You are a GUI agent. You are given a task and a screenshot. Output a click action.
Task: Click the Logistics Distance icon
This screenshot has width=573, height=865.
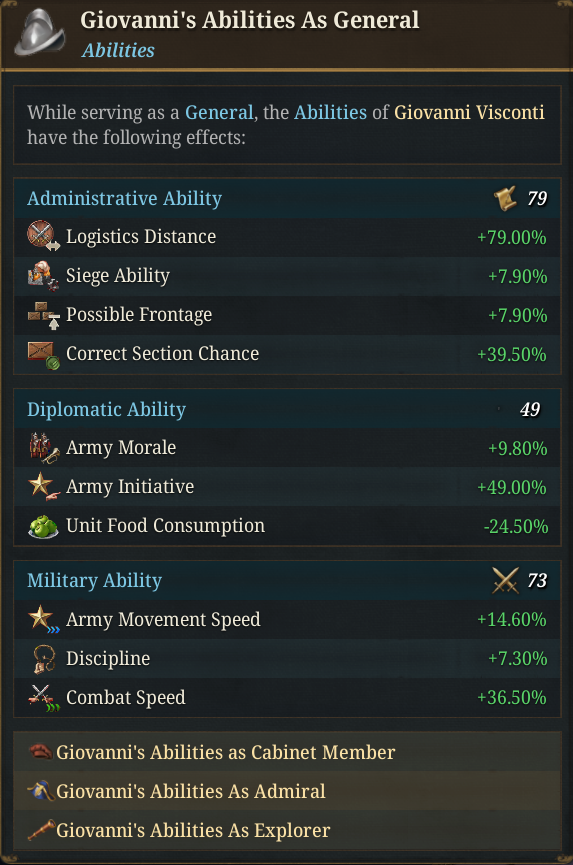pos(43,236)
